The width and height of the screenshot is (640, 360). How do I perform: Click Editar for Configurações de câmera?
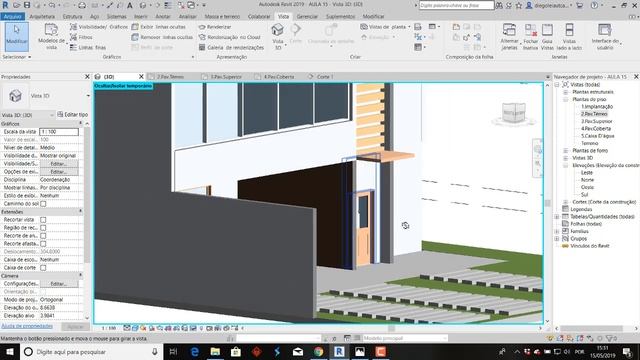click(59, 284)
